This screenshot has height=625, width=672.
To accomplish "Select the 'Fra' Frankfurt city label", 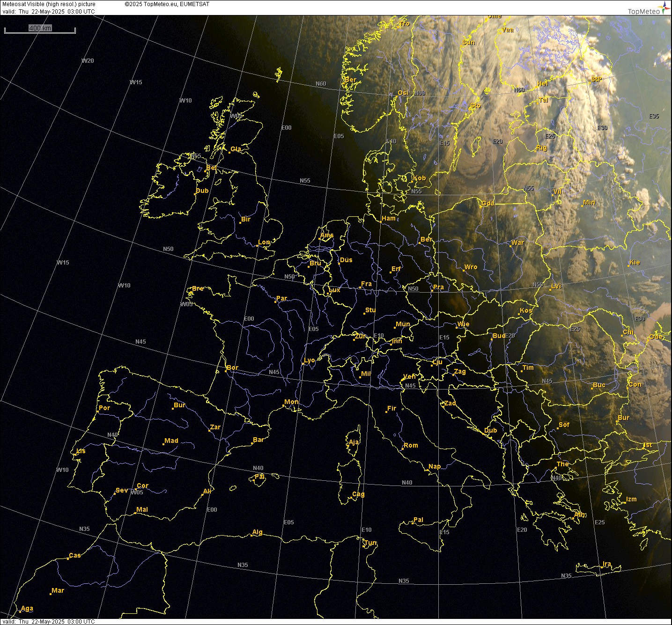I will [x=366, y=284].
